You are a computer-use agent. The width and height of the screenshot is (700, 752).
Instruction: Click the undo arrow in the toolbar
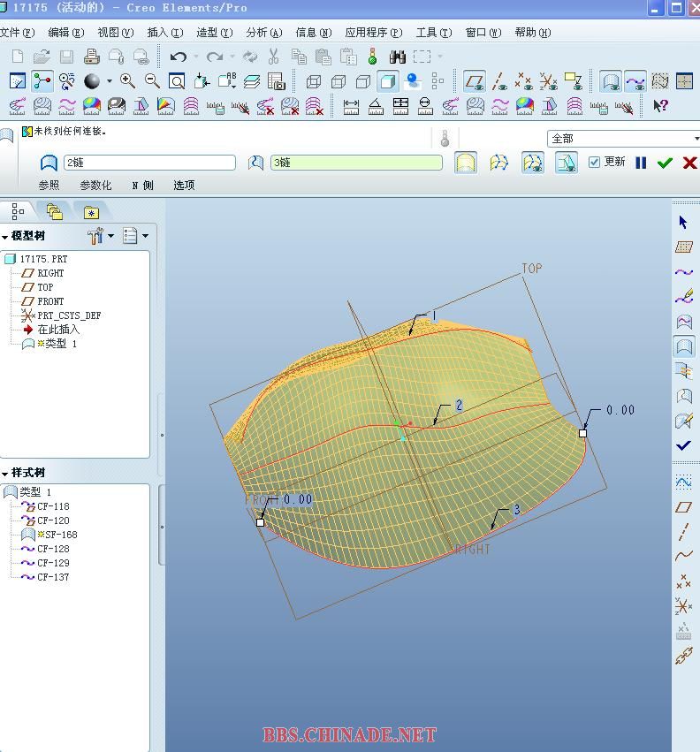[179, 57]
